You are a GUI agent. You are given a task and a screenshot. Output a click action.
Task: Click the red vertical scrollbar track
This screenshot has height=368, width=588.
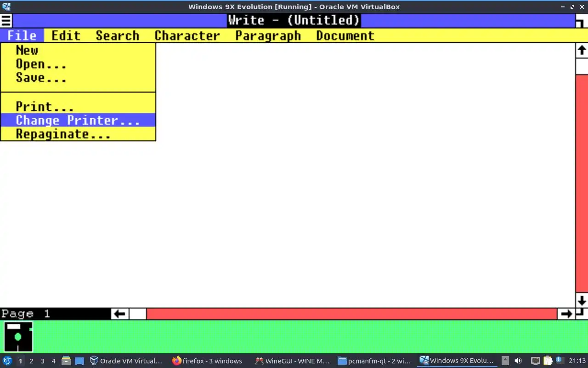click(x=582, y=184)
